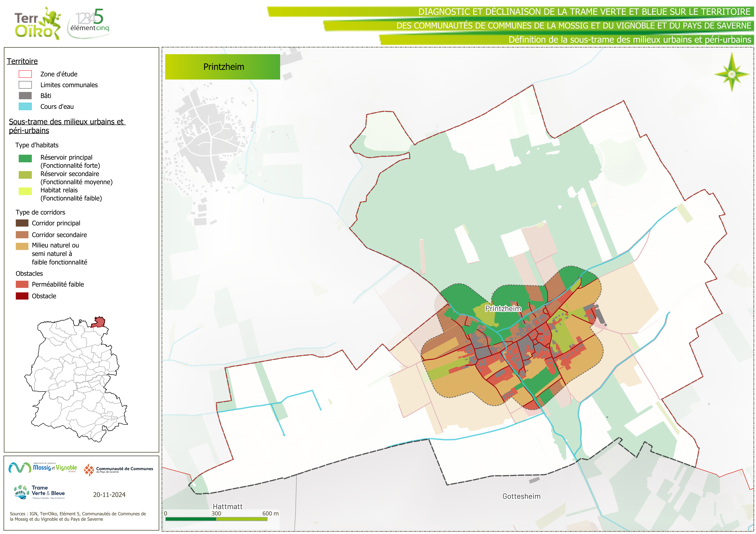Click the Habitat relais yellow swatch
756x534 pixels.
point(25,191)
